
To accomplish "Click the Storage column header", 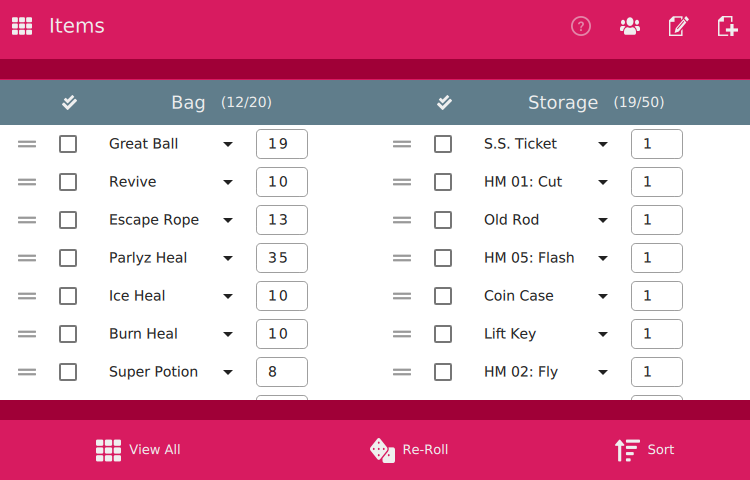I will (x=563, y=102).
